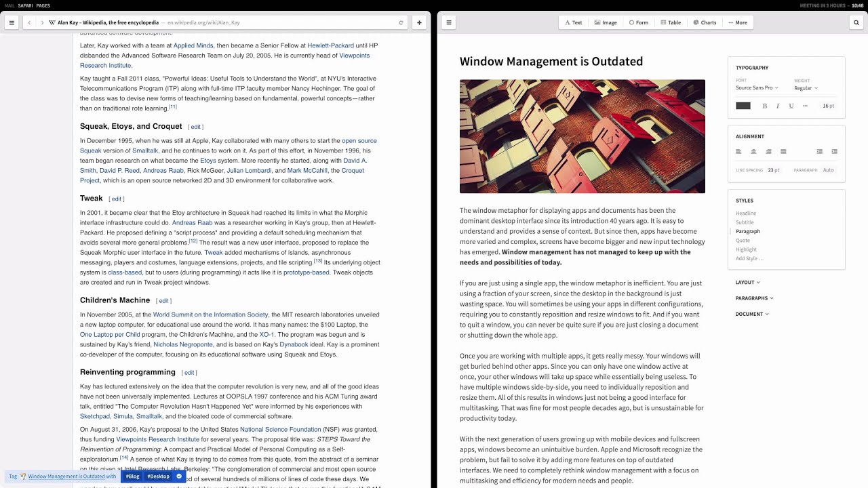Open the text color swatch
The image size is (868, 488).
(x=743, y=106)
